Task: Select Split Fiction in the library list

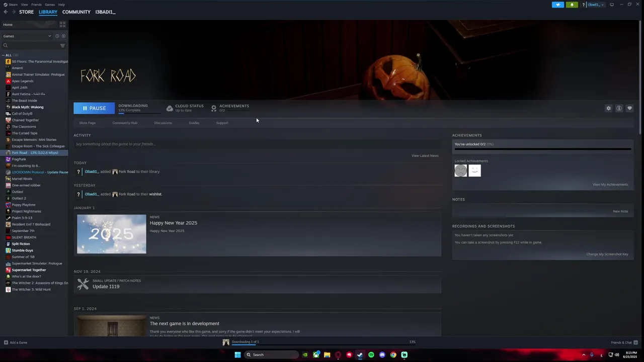Action: tap(21, 244)
